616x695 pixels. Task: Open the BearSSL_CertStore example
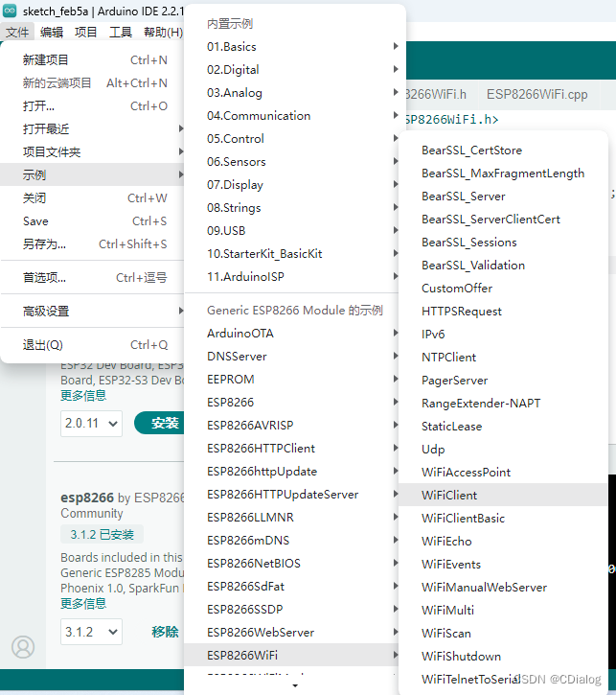[x=503, y=151]
